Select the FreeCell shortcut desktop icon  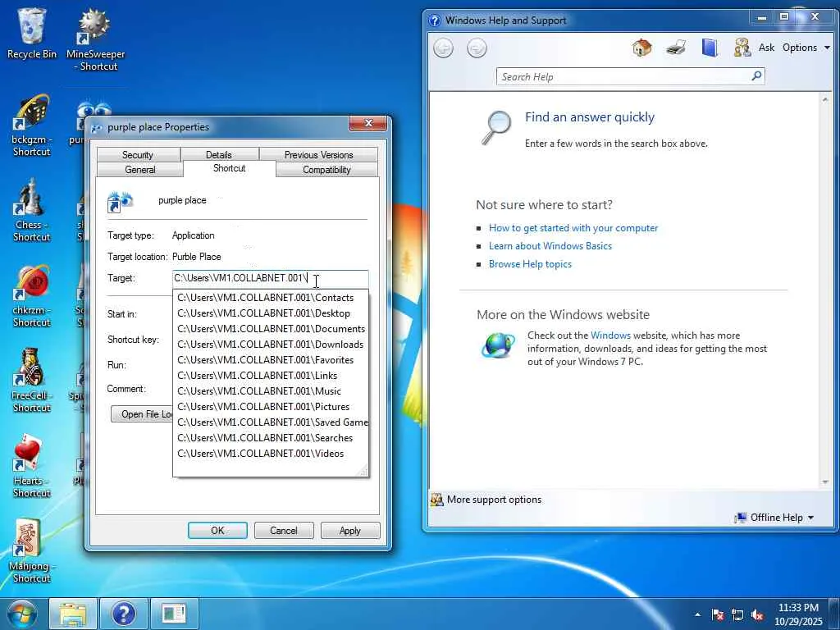click(32, 381)
